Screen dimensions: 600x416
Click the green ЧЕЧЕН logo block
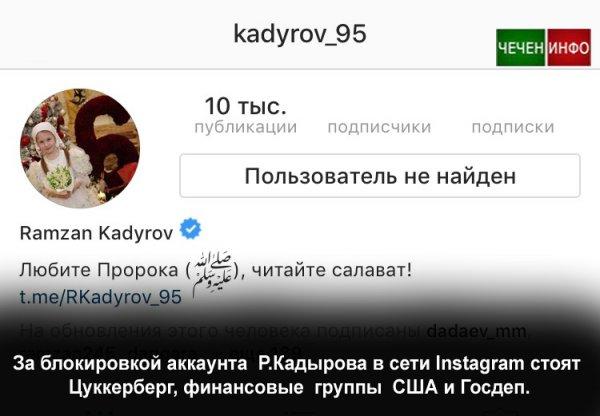520,47
